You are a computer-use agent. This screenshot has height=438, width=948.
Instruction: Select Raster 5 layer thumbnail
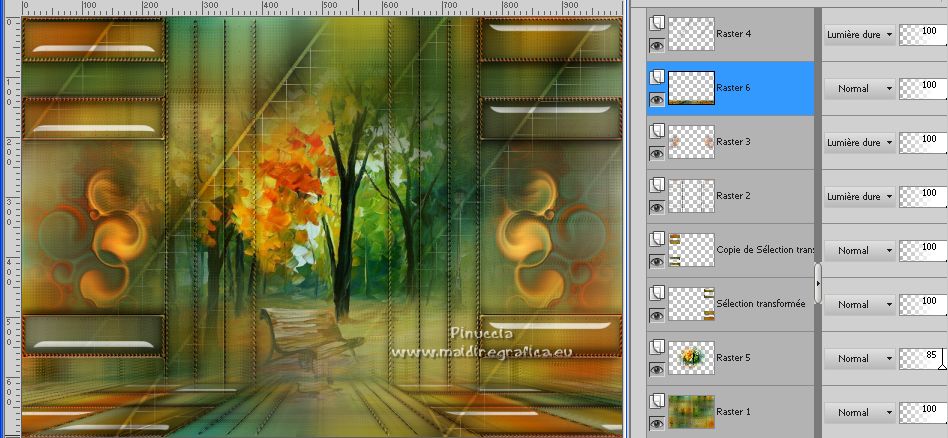[691, 358]
